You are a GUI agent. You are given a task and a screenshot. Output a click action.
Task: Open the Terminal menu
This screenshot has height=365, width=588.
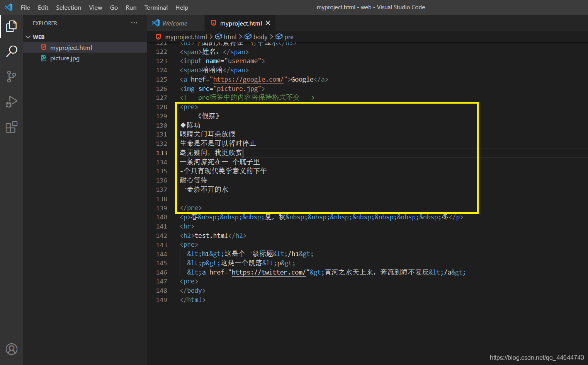coord(156,7)
